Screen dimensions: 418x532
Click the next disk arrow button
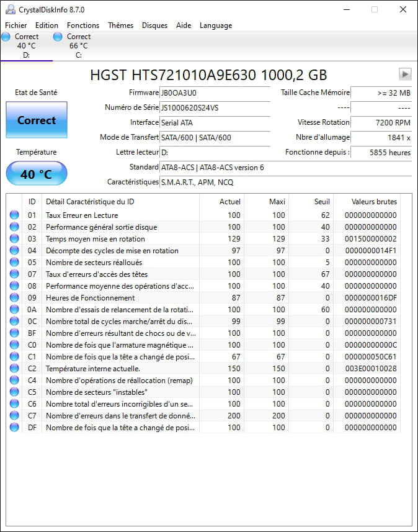click(405, 74)
